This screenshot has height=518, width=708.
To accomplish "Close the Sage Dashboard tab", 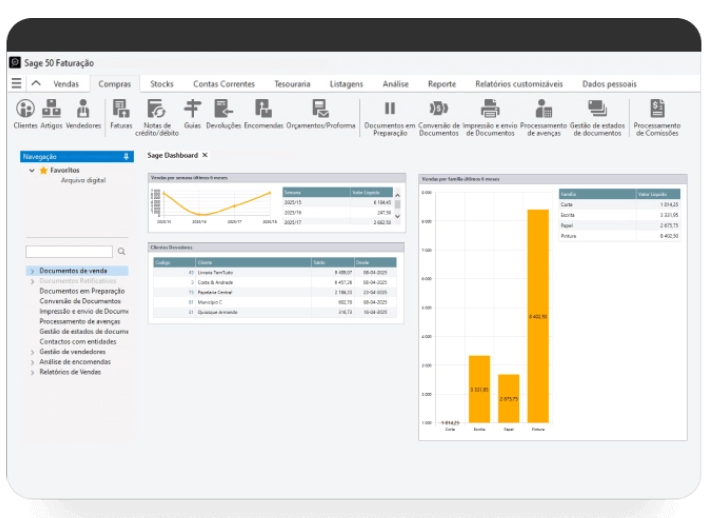I will [205, 156].
